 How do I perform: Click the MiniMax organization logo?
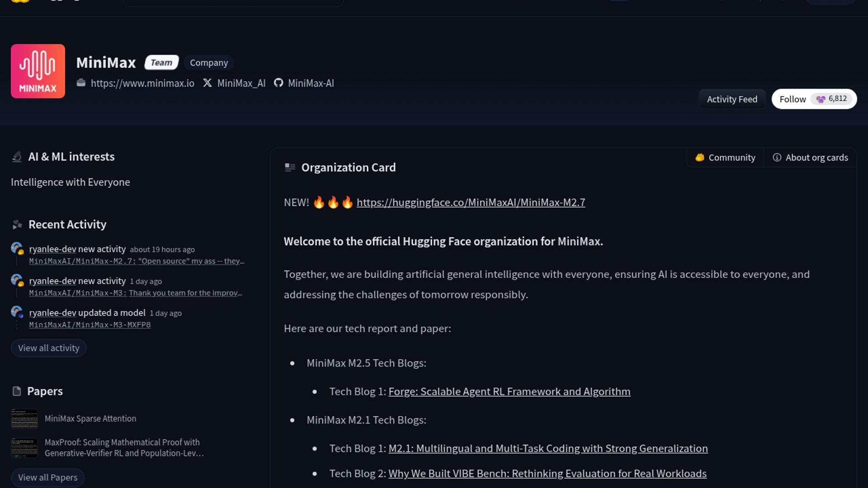38,71
